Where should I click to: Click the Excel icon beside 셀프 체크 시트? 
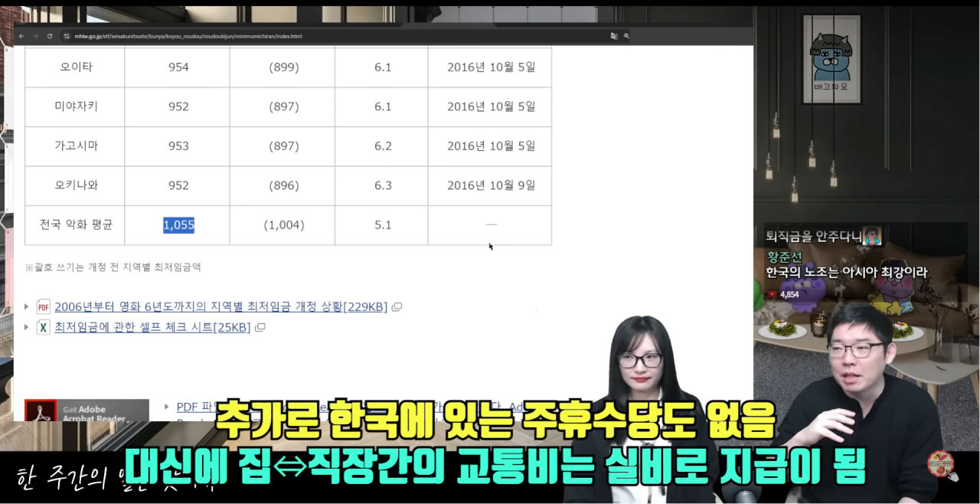coord(44,327)
